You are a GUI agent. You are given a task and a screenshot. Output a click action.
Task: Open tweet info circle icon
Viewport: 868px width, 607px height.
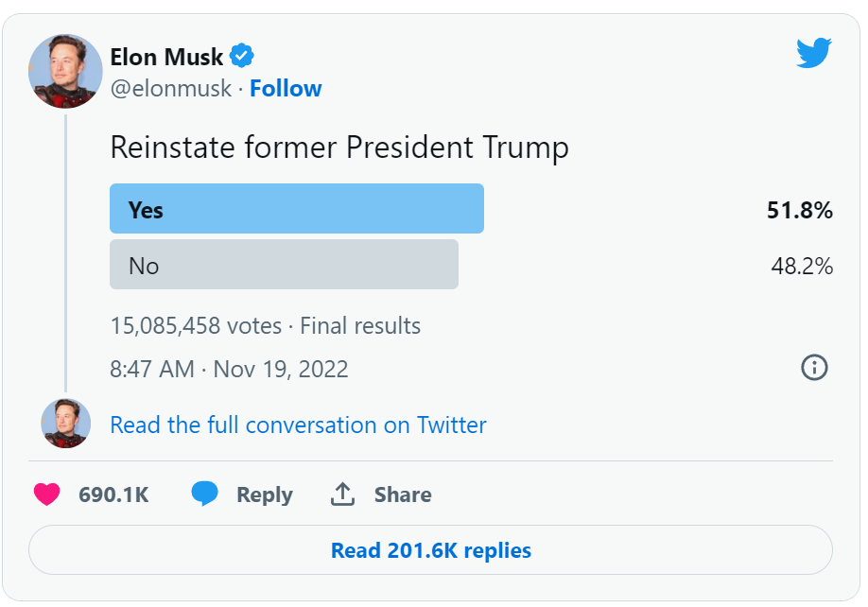[814, 368]
